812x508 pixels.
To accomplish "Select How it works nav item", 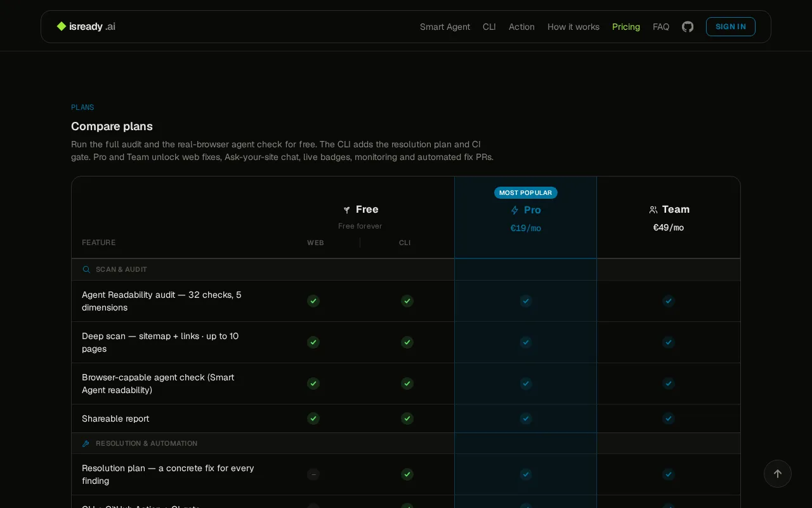I will click(x=573, y=27).
